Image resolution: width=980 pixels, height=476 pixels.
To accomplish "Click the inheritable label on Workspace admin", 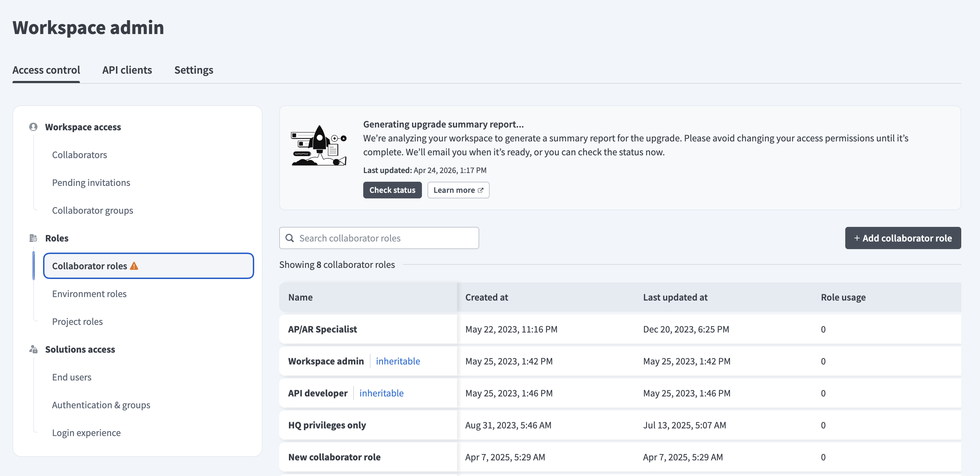I will (x=398, y=361).
